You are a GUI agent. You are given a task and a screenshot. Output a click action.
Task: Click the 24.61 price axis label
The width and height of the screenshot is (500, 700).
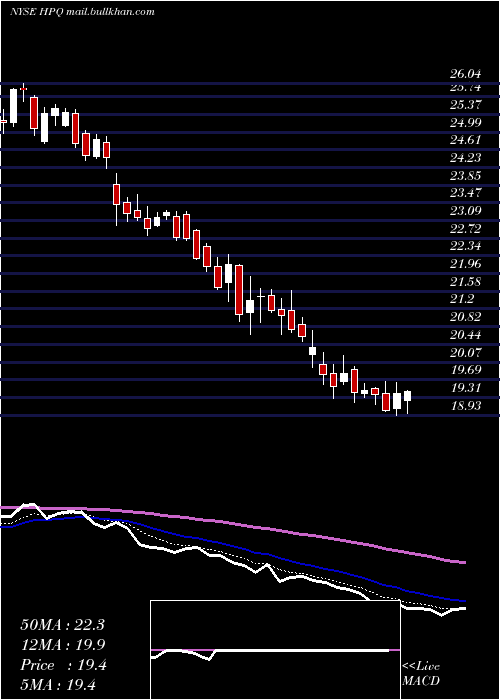pos(466,140)
